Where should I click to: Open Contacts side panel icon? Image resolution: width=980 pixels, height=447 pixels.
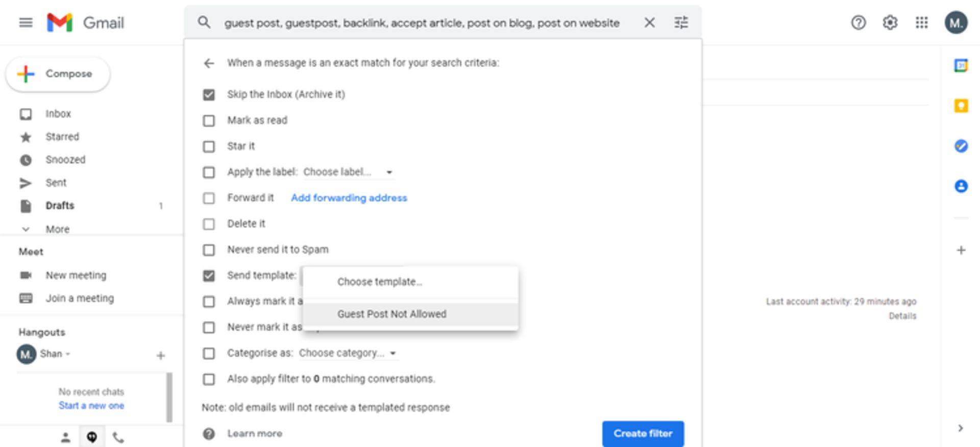click(x=961, y=186)
